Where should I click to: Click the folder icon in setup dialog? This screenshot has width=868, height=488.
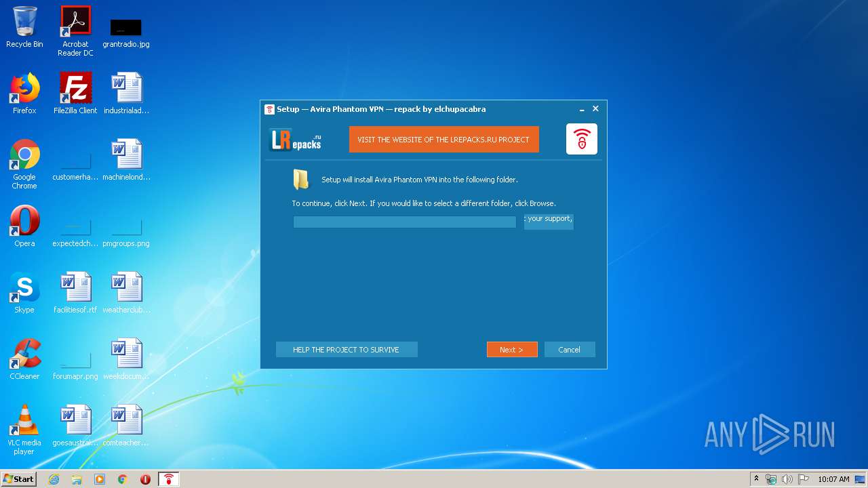[x=301, y=180]
